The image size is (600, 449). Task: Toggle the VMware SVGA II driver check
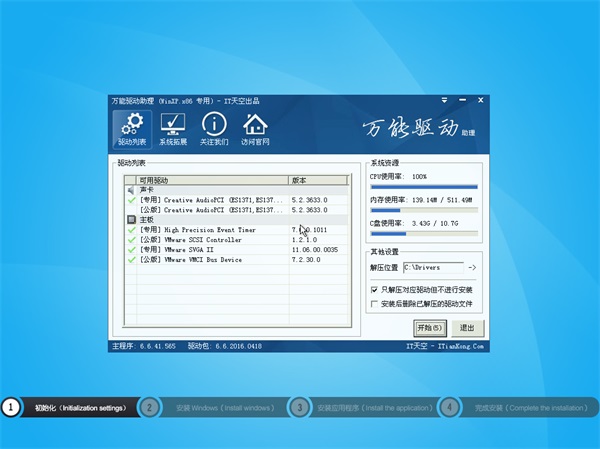[x=131, y=249]
